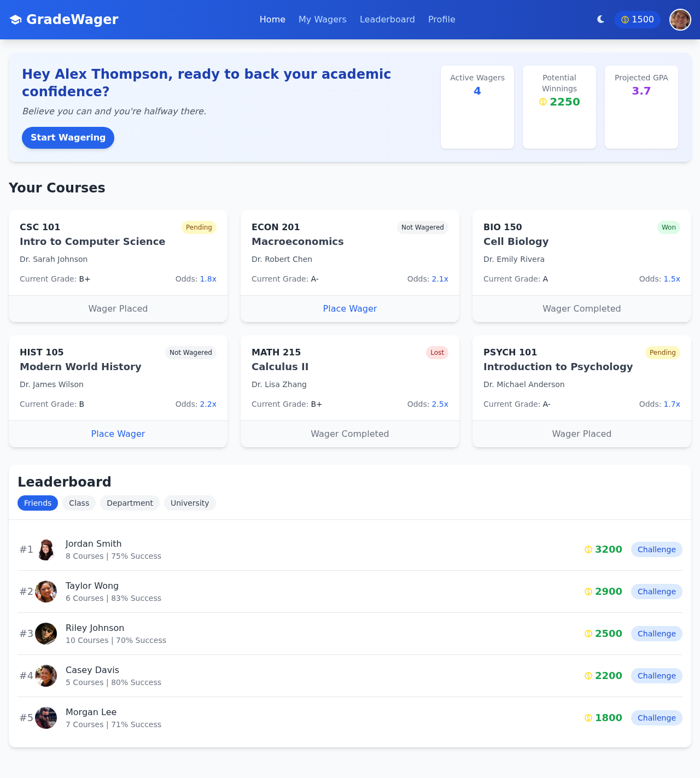This screenshot has width=700, height=778.
Task: Click the coin icon next to Jordan Smith's 3200
Action: tap(588, 549)
